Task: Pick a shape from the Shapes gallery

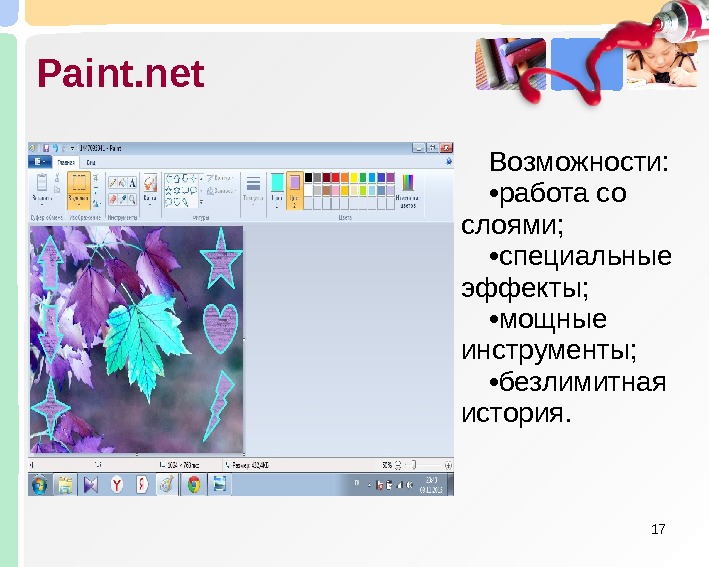Action: (180, 190)
